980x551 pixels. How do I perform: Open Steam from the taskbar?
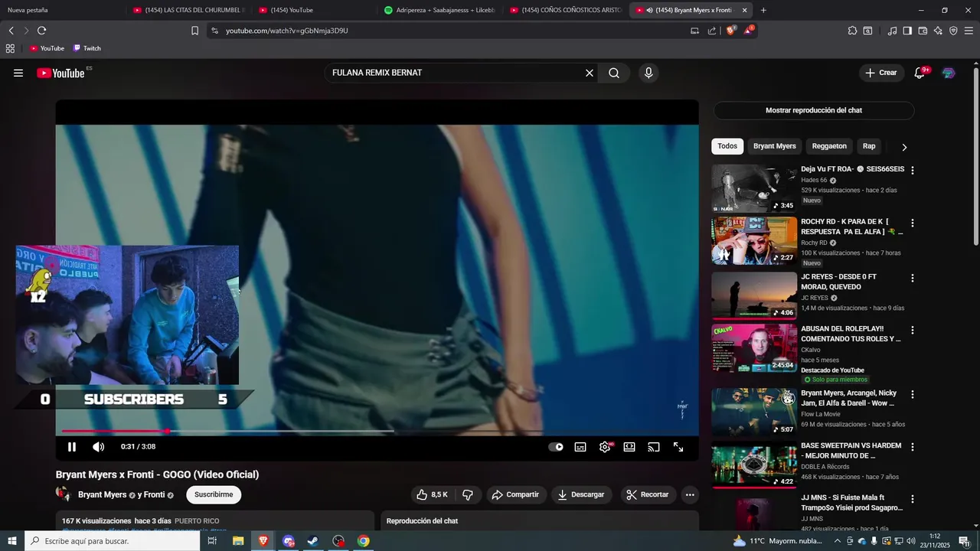[x=313, y=541]
